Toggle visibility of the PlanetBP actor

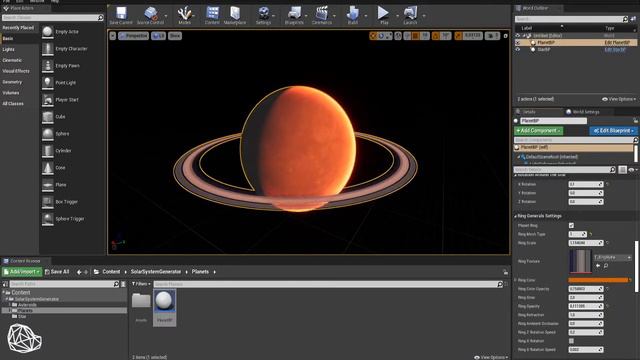(x=518, y=42)
